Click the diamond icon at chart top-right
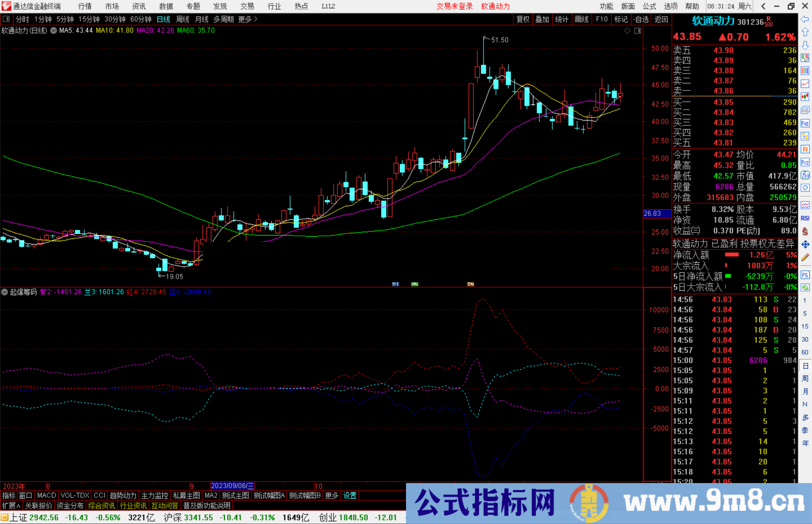This screenshot has width=812, height=524. pyautogui.click(x=627, y=31)
